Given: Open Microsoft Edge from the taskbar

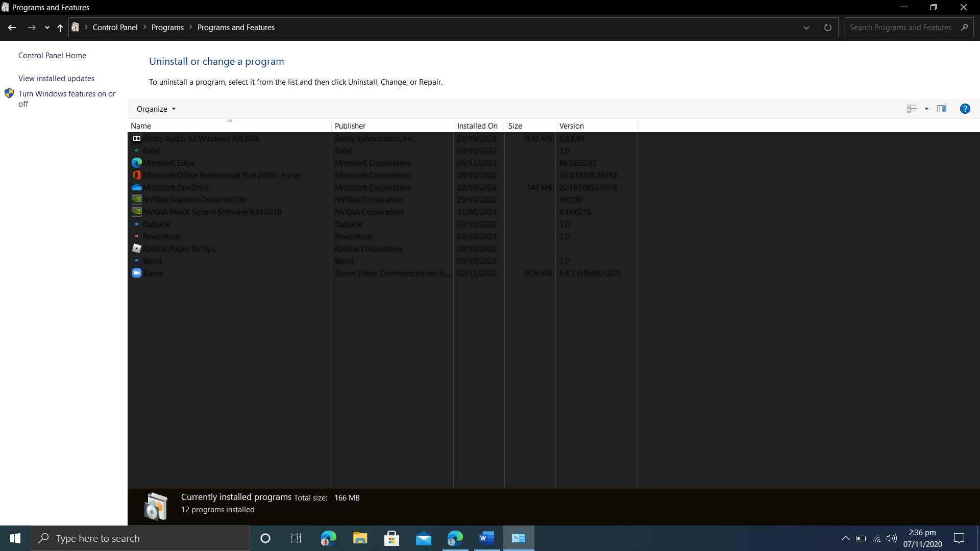Looking at the screenshot, I should tap(329, 538).
